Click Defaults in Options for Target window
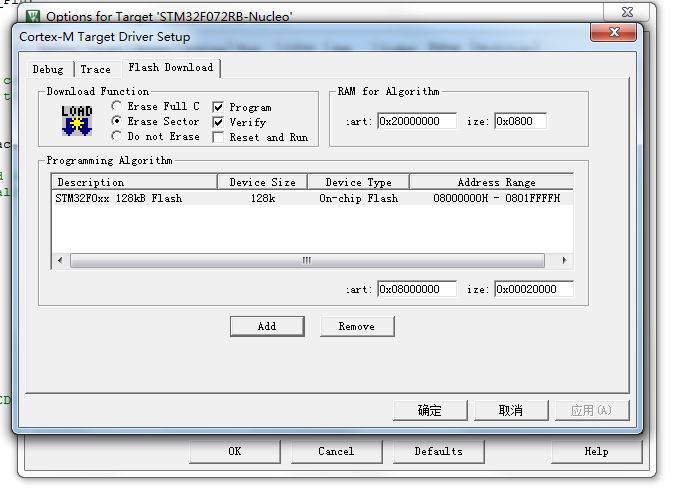Image resolution: width=679 pixels, height=489 pixels. click(x=439, y=451)
